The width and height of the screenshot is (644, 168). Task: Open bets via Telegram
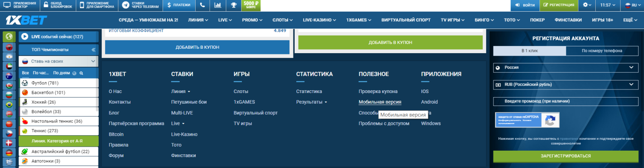[x=140, y=5]
